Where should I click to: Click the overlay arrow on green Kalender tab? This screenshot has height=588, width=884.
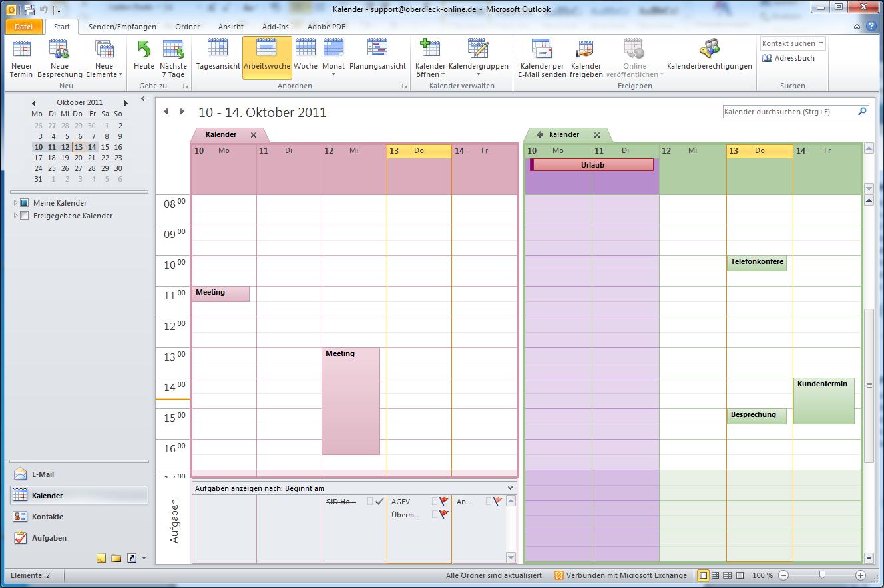pyautogui.click(x=540, y=134)
